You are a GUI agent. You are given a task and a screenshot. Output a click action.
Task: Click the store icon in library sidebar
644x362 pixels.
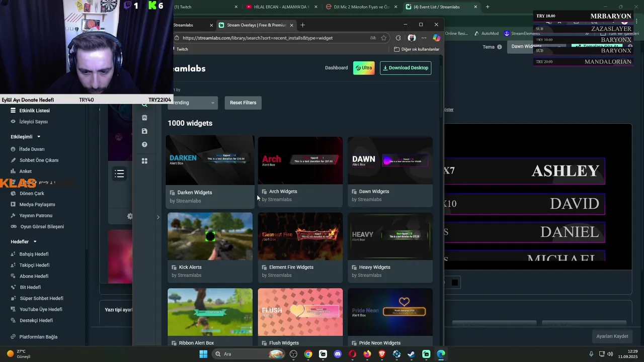point(144,118)
